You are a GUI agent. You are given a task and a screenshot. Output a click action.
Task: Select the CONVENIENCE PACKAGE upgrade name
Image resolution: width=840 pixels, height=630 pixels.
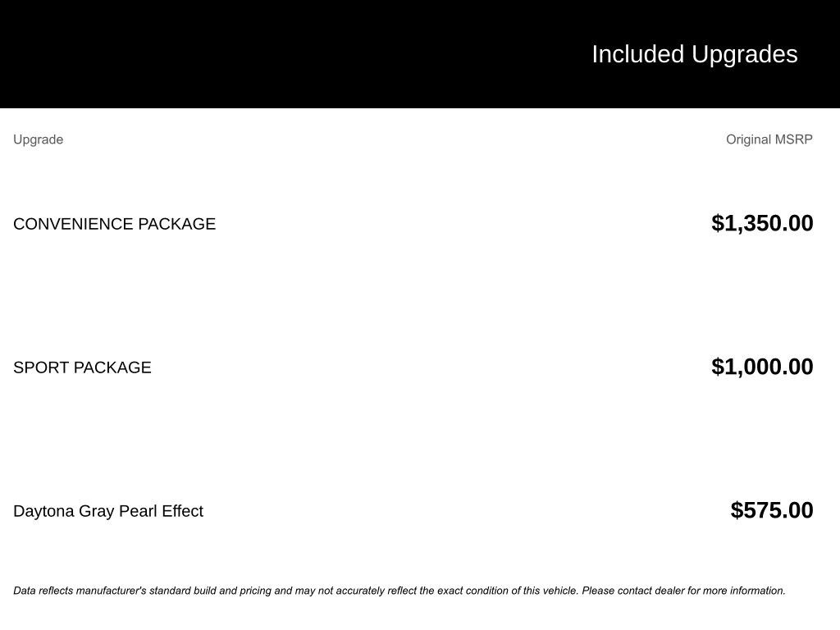pyautogui.click(x=114, y=224)
